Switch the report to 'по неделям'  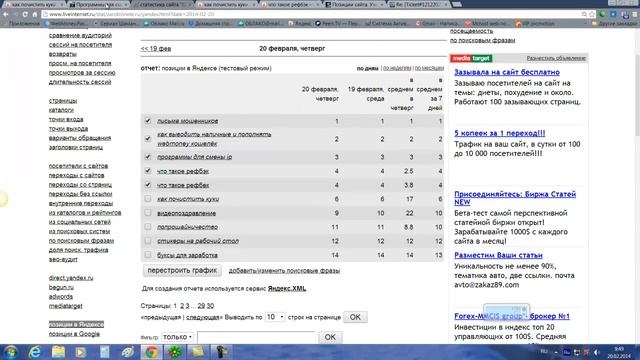pyautogui.click(x=397, y=68)
